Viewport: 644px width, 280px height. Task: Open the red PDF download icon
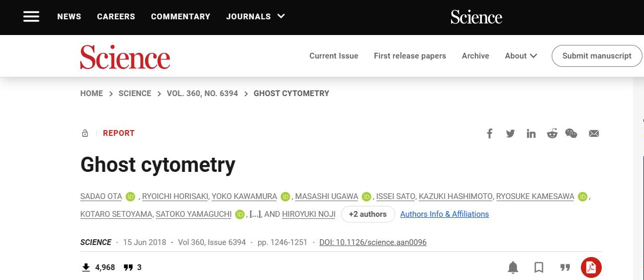point(591,267)
